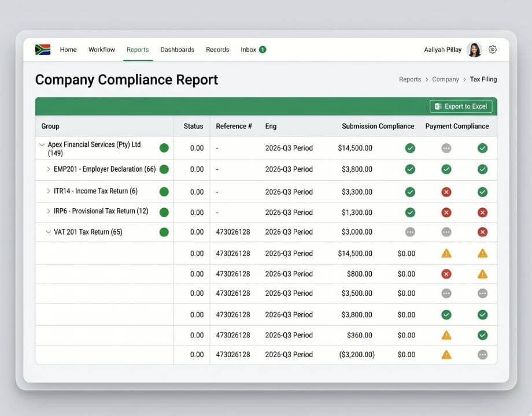Screen dimensions: 532x416
Task: Click the last warning triangle in the $14,500.00 $0.00 row
Action: [482, 253]
